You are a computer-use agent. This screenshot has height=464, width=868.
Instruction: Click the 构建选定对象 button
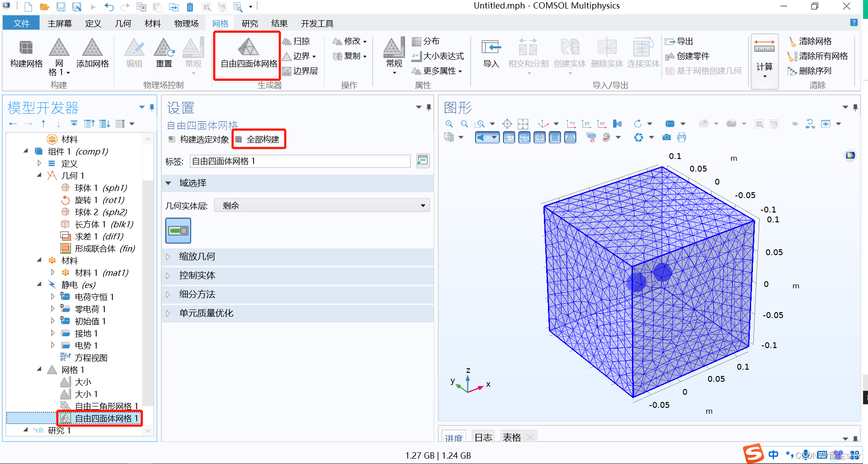[199, 139]
